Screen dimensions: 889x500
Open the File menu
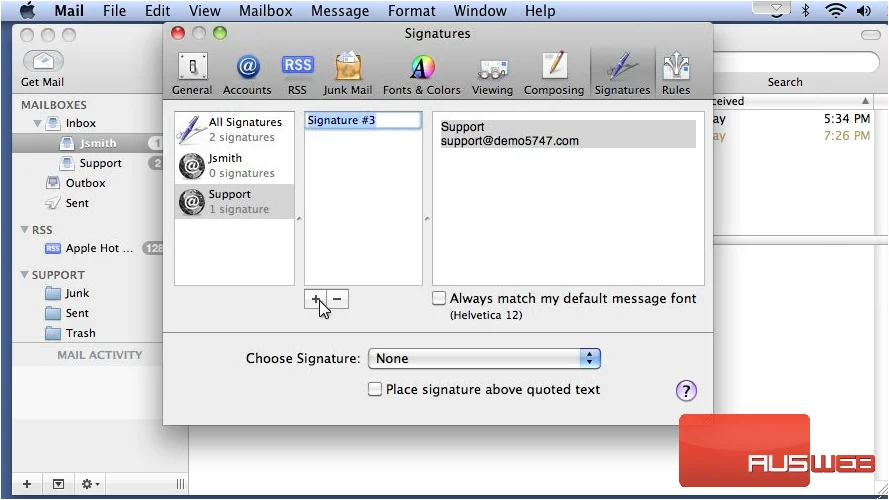[115, 10]
